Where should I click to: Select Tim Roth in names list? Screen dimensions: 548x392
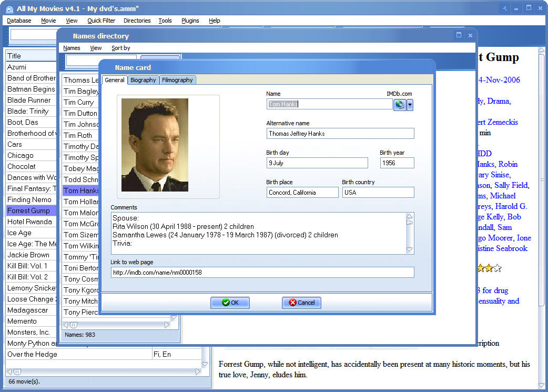pyautogui.click(x=81, y=135)
